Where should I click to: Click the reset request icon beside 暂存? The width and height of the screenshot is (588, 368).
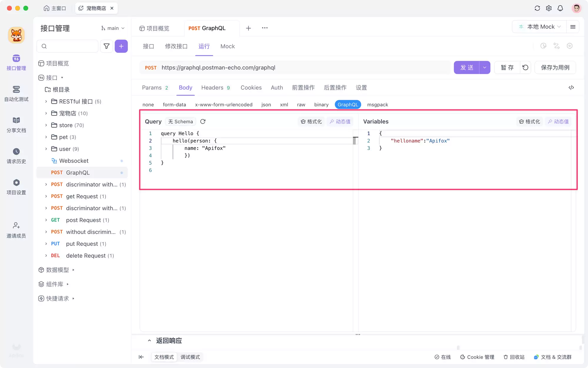pos(525,67)
